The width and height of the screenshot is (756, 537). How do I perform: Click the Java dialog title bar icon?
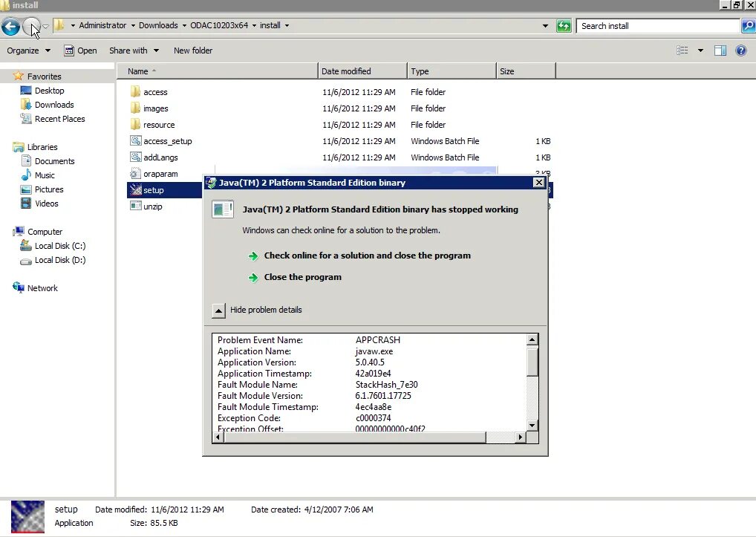click(211, 182)
